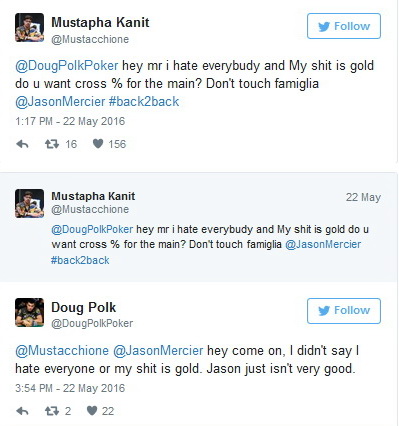Retweet Mustapha Kanit's tweet with 16 retweets
This screenshot has height=426, width=399.
point(52,144)
